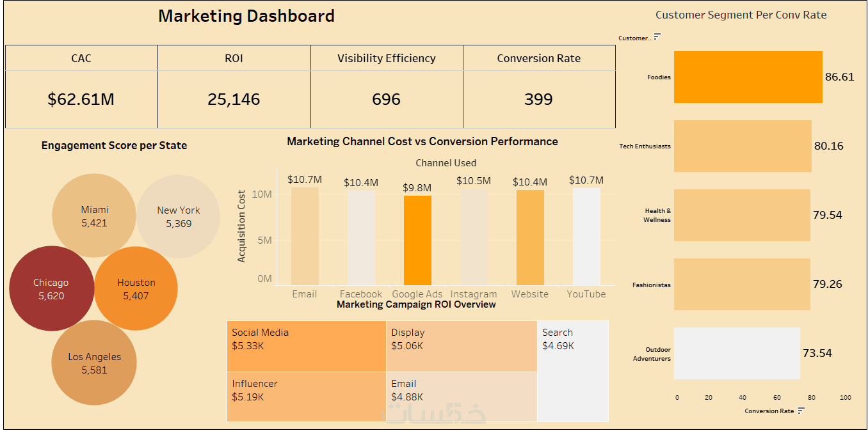
Task: Select the Houston engagement bubble
Action: point(136,288)
